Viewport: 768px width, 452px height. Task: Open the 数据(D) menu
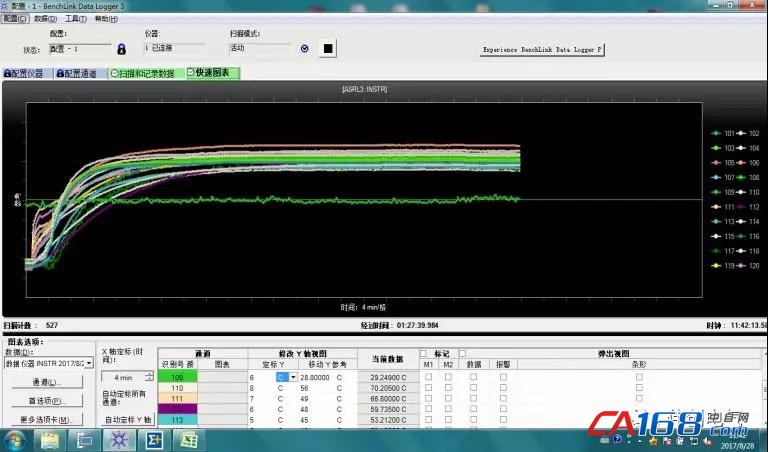tap(45, 19)
